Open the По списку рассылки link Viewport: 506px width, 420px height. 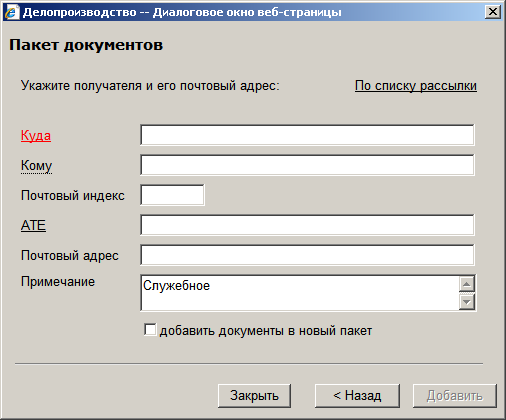pos(416,86)
